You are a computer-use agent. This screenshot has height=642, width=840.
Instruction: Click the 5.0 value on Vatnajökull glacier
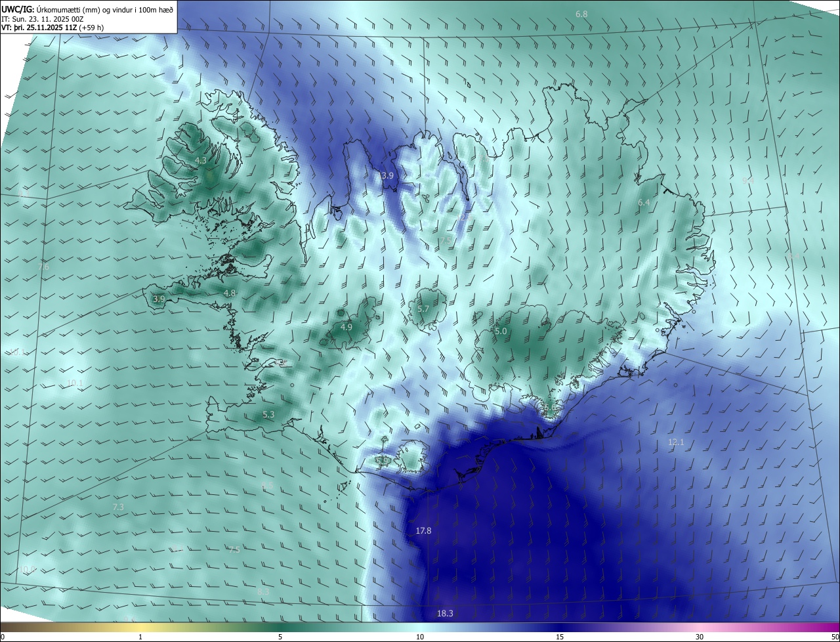[501, 332]
